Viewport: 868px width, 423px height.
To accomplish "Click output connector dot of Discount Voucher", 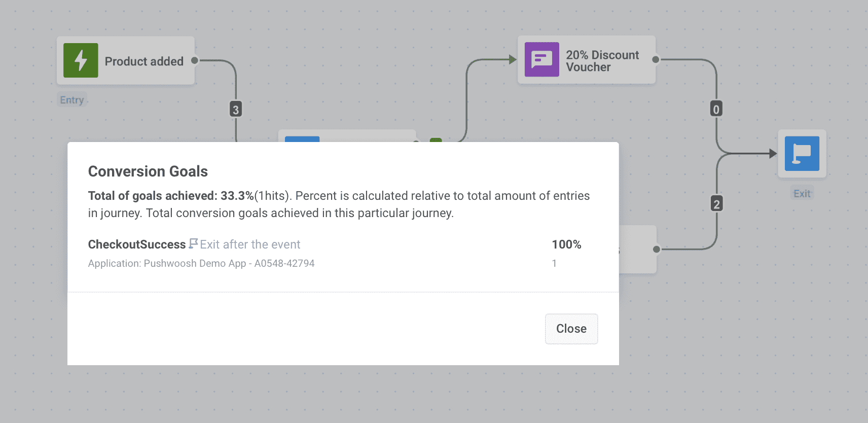I will (x=656, y=59).
